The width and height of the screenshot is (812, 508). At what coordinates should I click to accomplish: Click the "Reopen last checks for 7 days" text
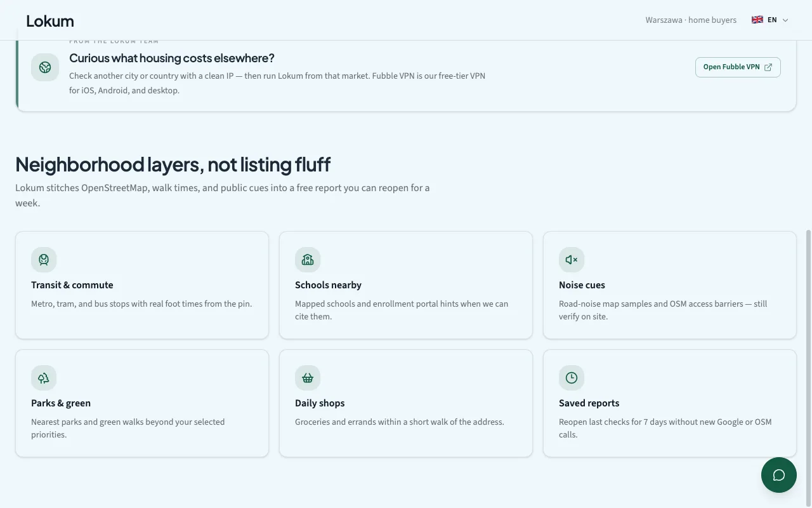pos(665,428)
